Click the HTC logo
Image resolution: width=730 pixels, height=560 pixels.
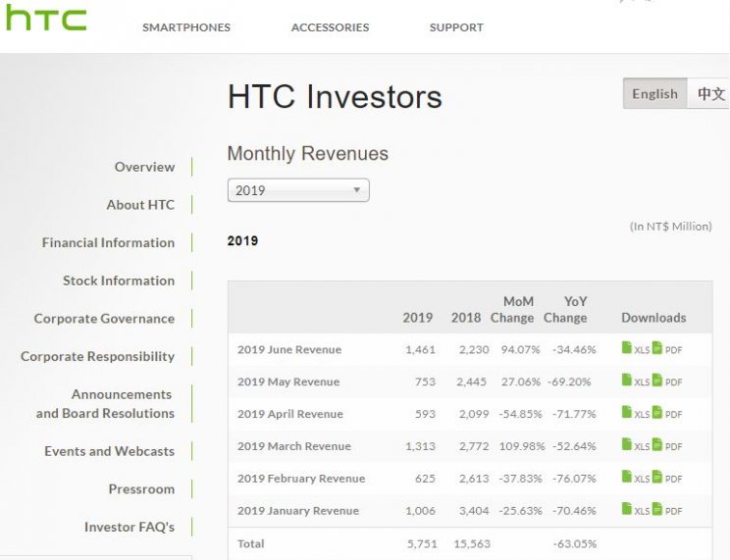click(45, 19)
